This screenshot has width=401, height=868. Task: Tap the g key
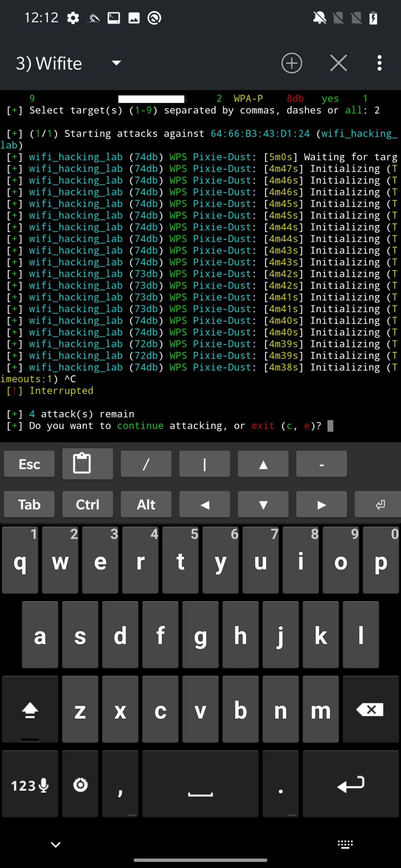pos(200,635)
